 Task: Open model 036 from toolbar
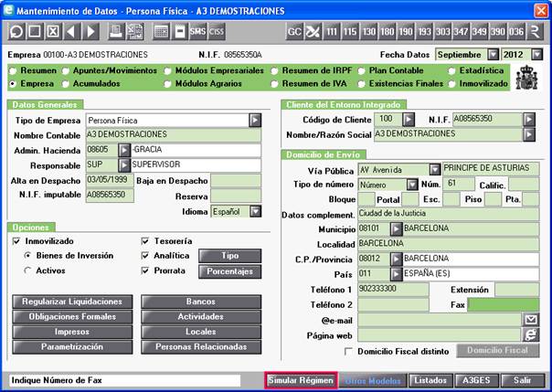tap(516, 32)
